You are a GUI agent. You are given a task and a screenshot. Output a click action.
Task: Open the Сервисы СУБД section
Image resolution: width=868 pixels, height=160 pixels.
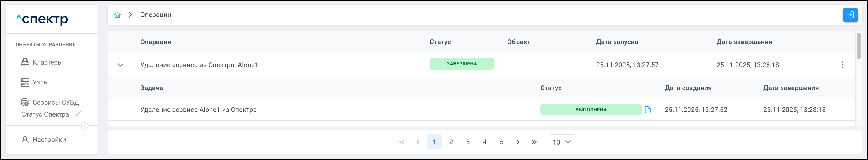pyautogui.click(x=56, y=102)
